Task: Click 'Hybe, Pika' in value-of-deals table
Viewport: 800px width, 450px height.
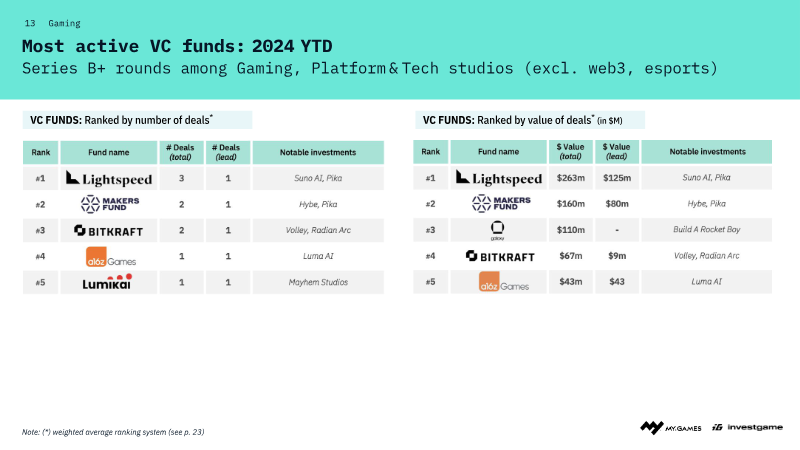Action: point(707,204)
